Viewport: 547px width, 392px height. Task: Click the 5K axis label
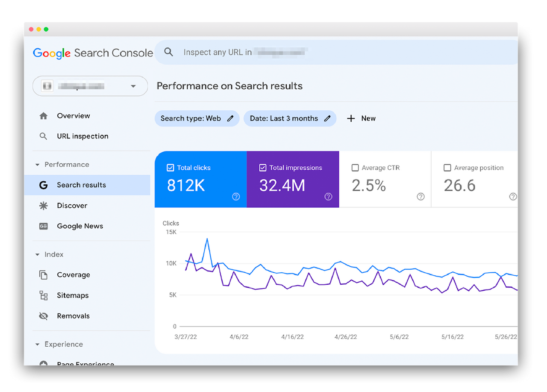coord(173,295)
